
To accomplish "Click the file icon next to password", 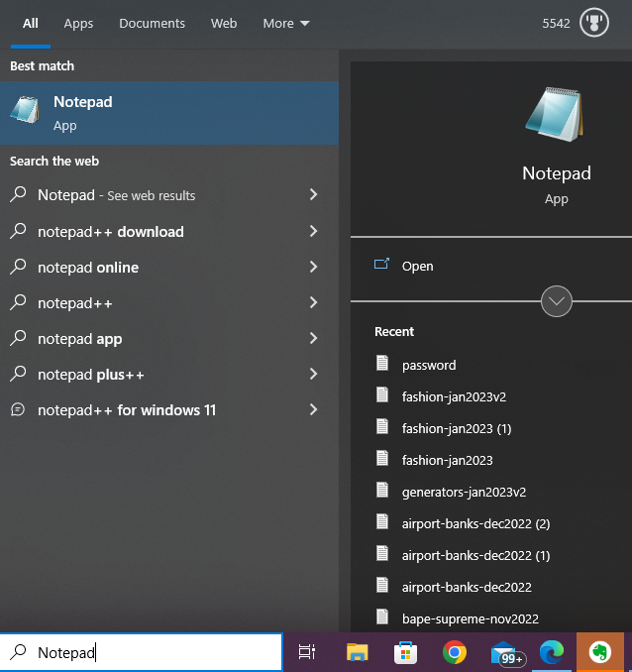I will click(382, 363).
